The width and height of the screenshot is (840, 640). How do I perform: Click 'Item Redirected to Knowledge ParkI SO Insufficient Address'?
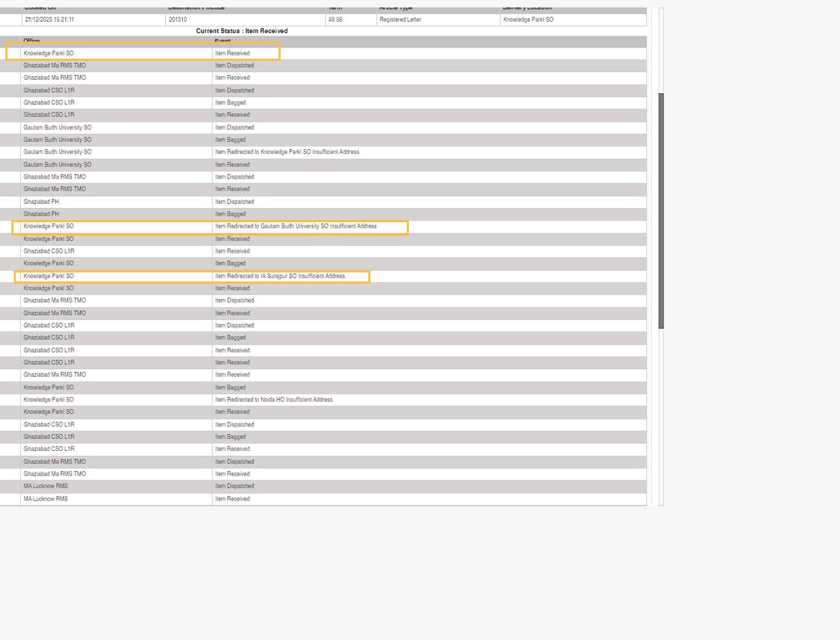point(287,152)
